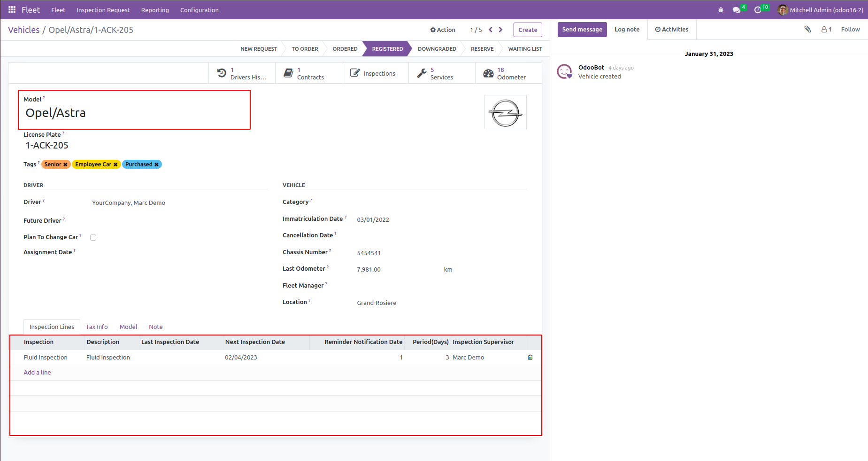Open the Future Driver field
The image size is (868, 461).
pyautogui.click(x=179, y=221)
